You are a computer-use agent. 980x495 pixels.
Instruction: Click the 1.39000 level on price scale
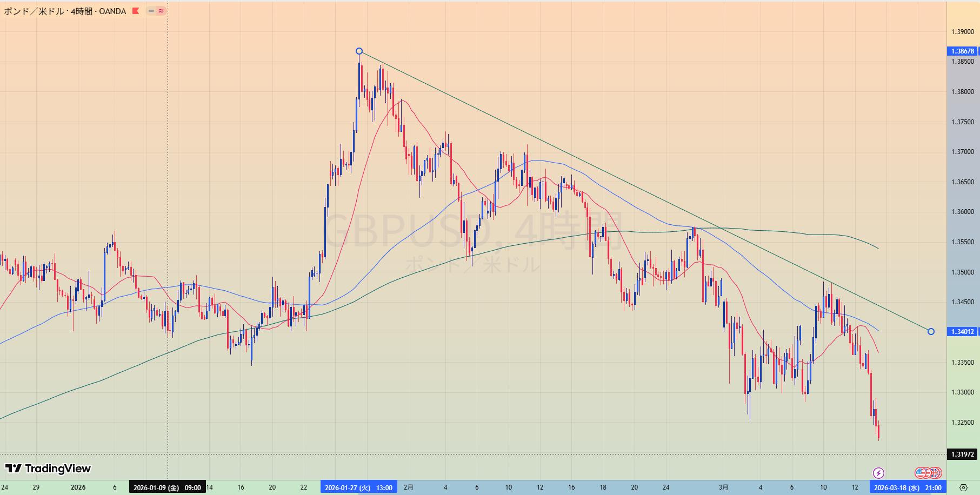tap(962, 32)
